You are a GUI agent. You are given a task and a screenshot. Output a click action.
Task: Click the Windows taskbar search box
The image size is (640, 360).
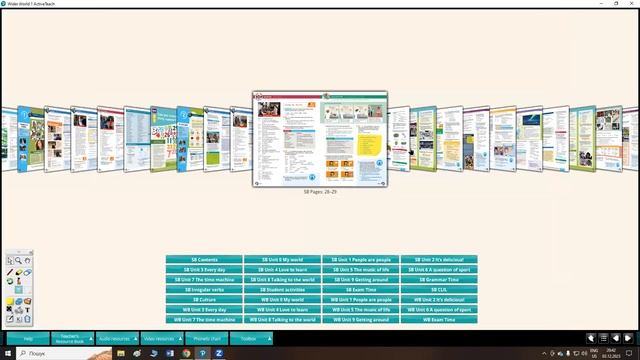[64, 353]
